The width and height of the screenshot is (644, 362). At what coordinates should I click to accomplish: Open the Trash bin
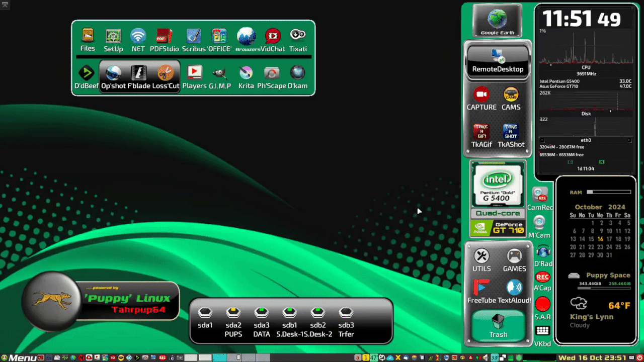pos(498,326)
